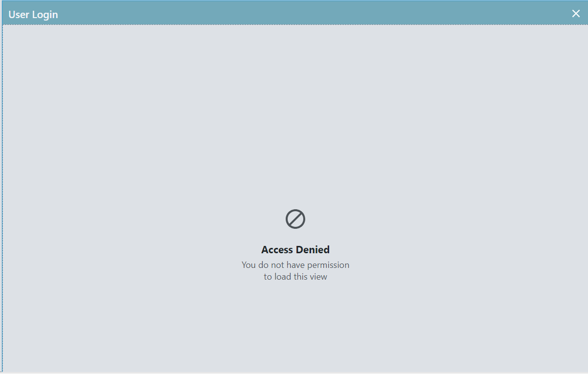Click the "to load this view" line
The height and width of the screenshot is (374, 588).
(295, 277)
